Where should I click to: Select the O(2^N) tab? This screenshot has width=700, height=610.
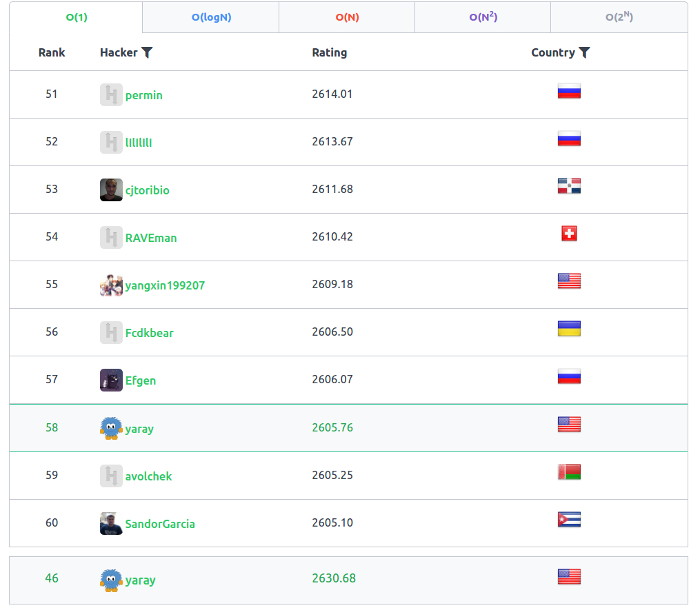619,17
